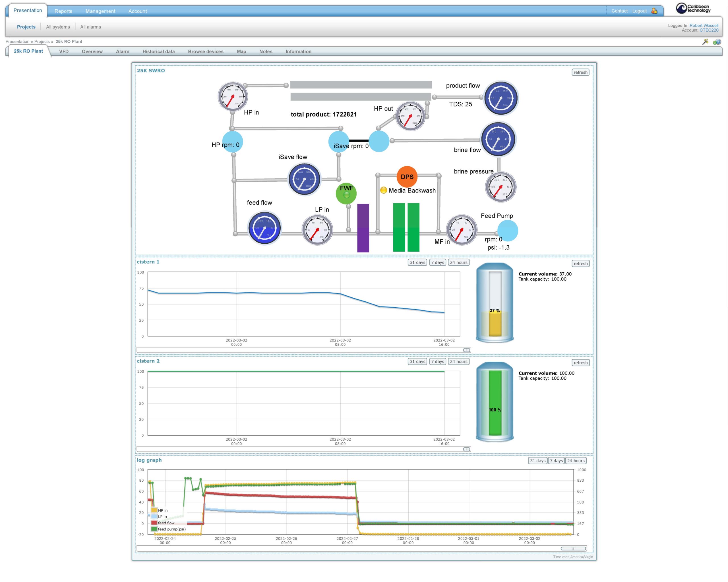
Task: Click the user lock icon beside Logout
Action: [x=654, y=11]
